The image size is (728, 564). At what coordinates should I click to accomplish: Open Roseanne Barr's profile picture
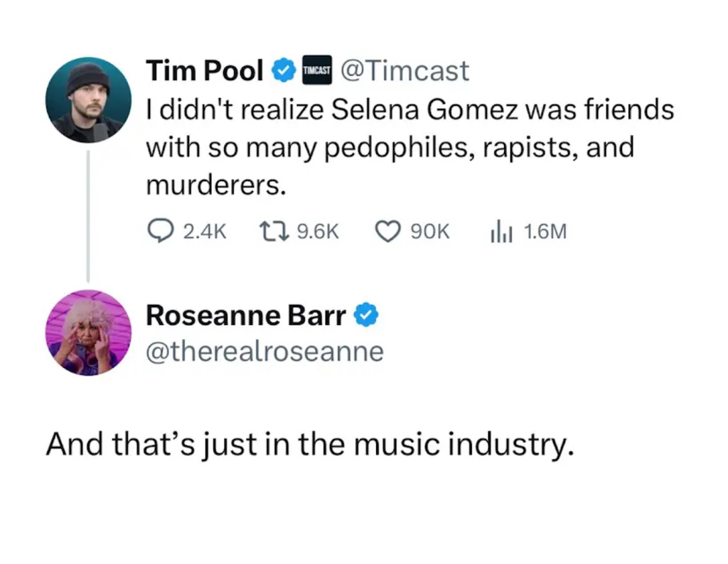pos(88,332)
